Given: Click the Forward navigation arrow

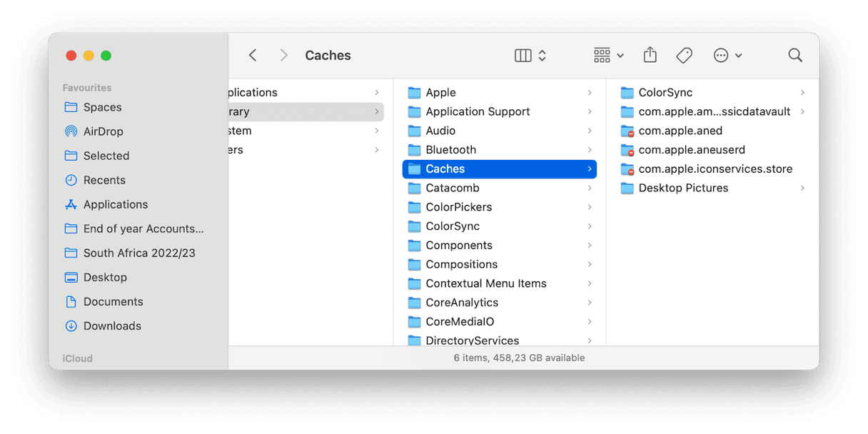Looking at the screenshot, I should point(283,55).
